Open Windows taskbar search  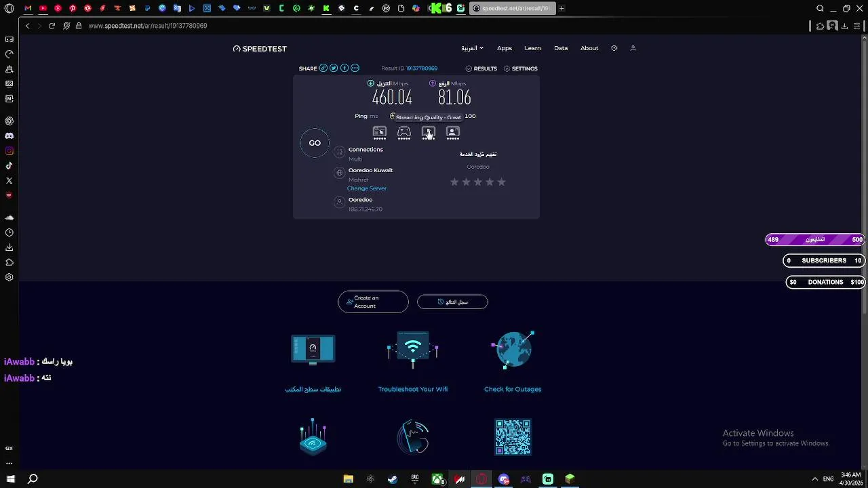coord(33,479)
